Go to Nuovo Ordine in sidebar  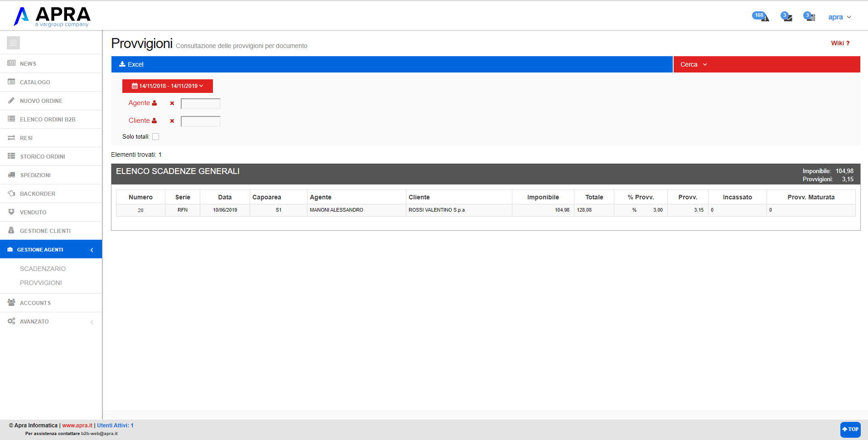[51, 101]
